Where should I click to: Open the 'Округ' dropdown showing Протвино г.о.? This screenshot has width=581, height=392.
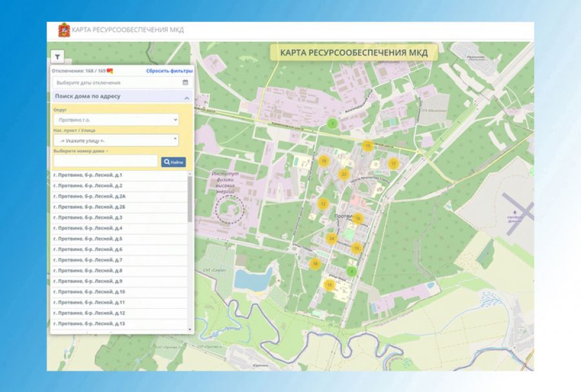click(116, 120)
